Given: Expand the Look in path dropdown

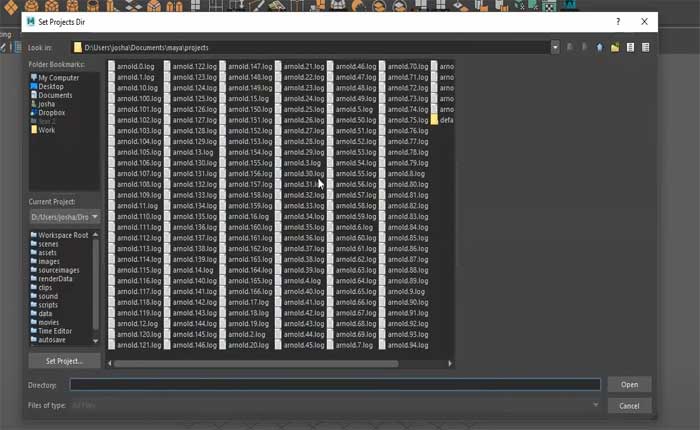Looking at the screenshot, I should [x=555, y=47].
